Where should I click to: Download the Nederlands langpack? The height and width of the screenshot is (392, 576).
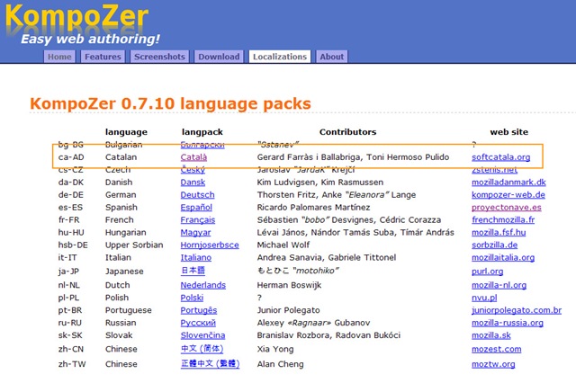203,285
